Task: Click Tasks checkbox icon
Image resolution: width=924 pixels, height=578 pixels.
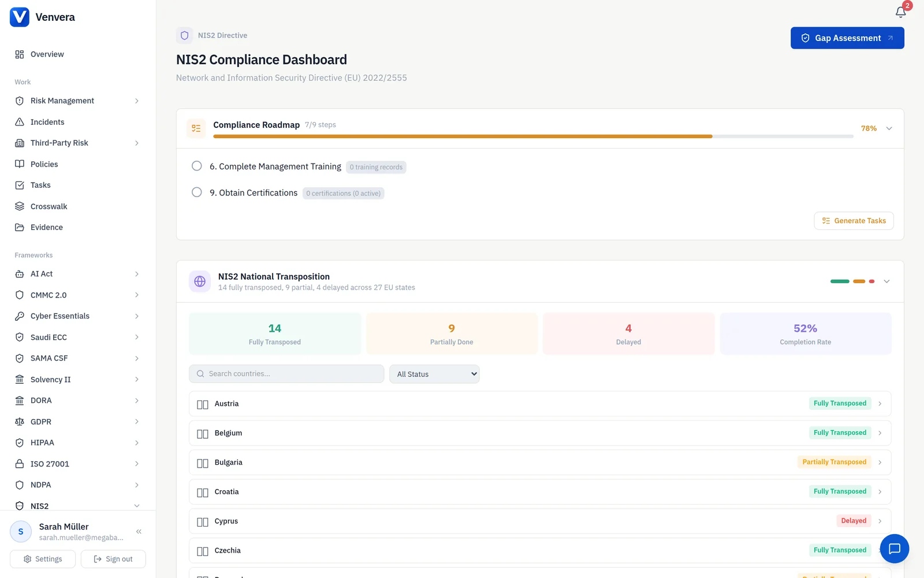Action: coord(20,185)
